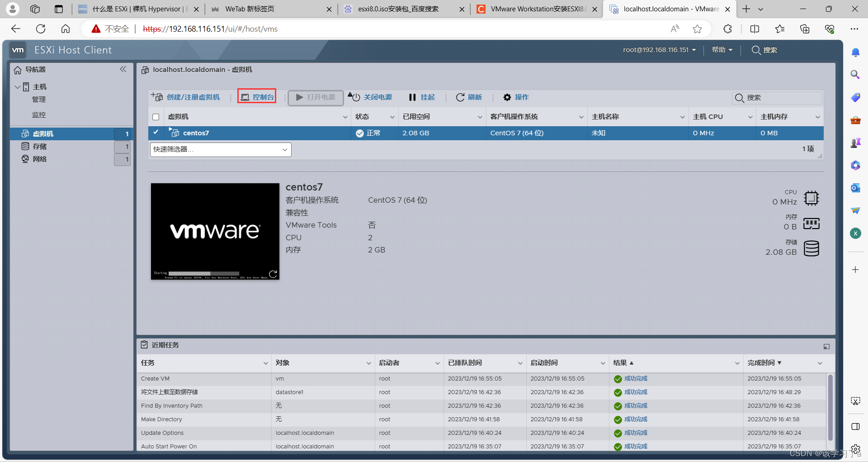Suspend the virtual machine
Screen dimensions: 868x462
point(422,97)
